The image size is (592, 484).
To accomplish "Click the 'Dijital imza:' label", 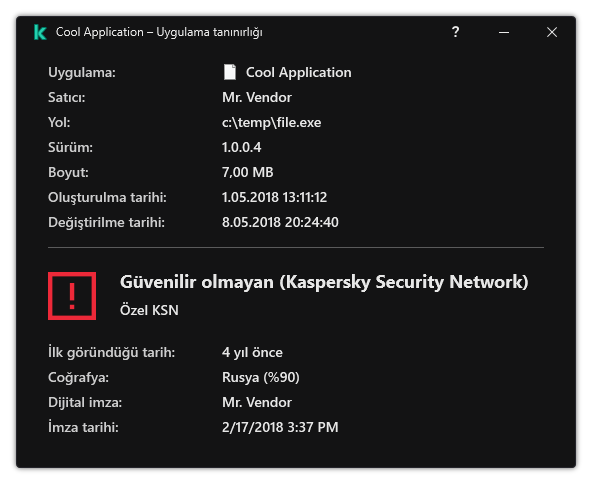I will tap(85, 402).
